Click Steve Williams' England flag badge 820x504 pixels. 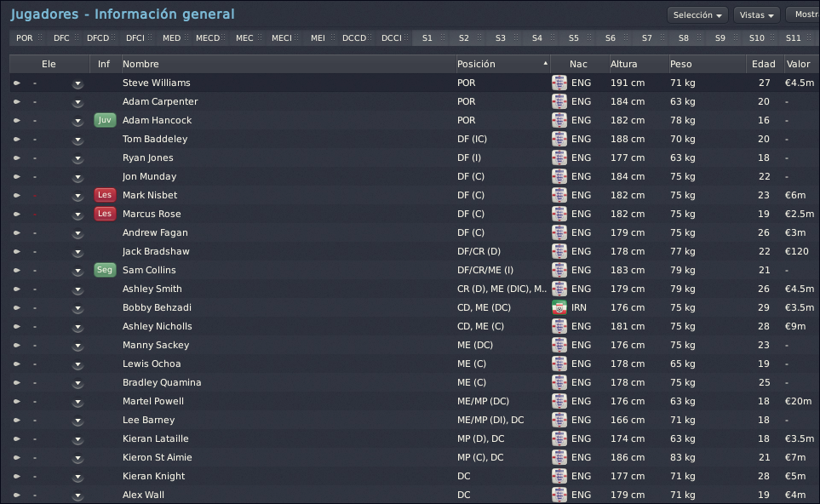coord(559,83)
